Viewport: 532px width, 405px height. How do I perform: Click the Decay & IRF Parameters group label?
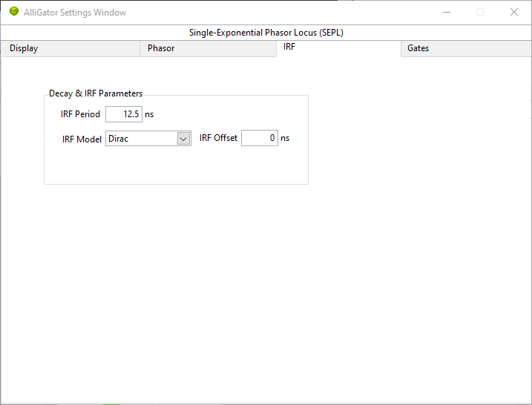click(96, 93)
